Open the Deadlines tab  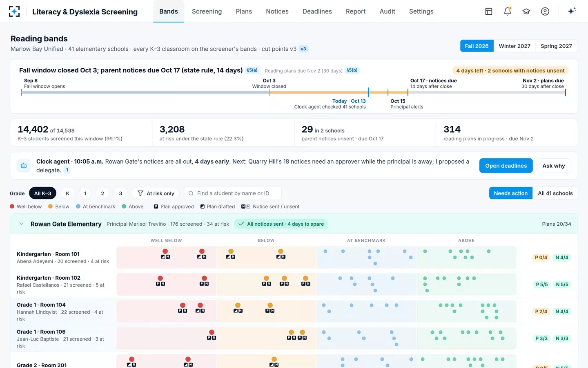317,11
